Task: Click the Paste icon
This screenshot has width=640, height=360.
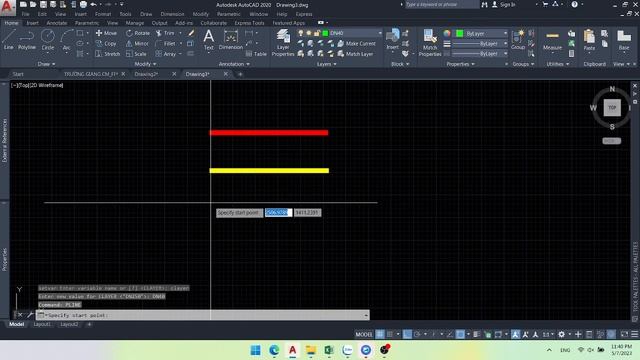Action: (589, 40)
